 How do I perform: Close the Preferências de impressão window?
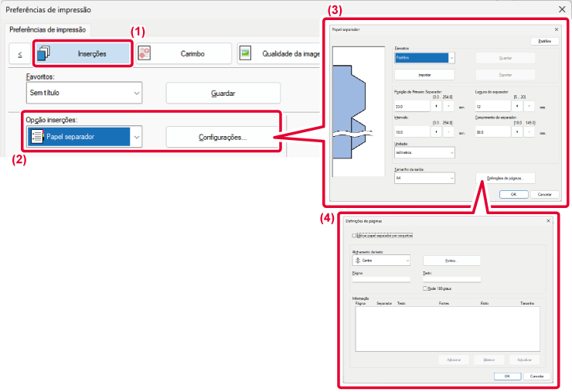tap(561, 10)
